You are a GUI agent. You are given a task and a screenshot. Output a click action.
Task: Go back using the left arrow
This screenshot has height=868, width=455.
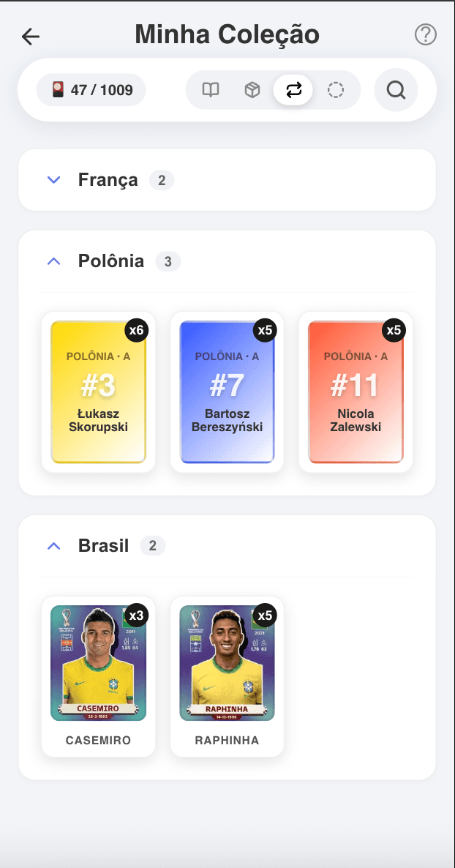pyautogui.click(x=31, y=36)
